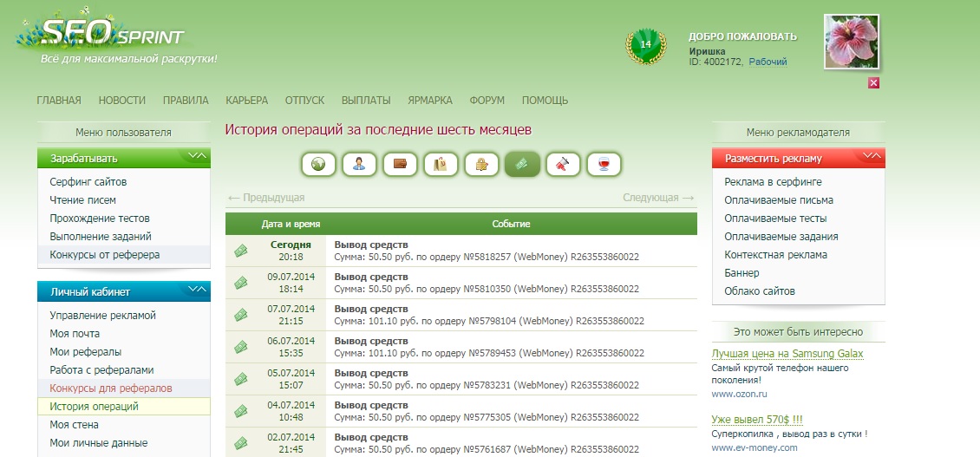The image size is (980, 457).
Task: Open Реклама в серфинге
Action: tap(773, 182)
